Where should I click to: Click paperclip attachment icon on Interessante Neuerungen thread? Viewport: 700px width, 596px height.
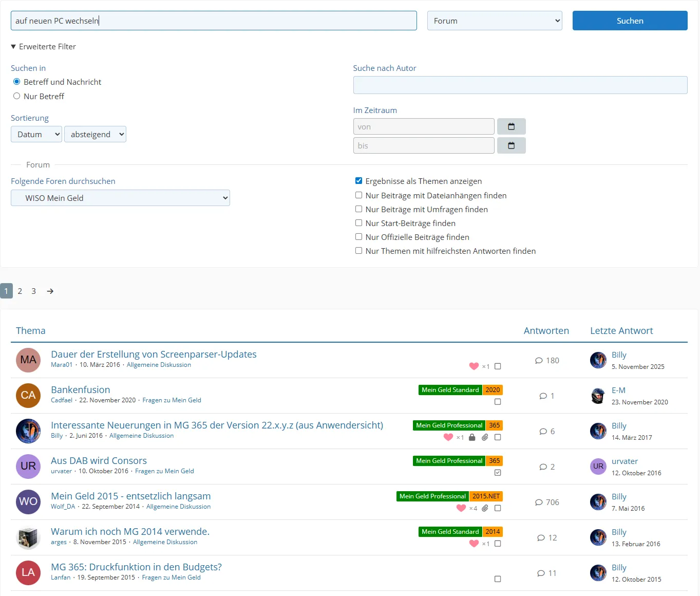485,437
